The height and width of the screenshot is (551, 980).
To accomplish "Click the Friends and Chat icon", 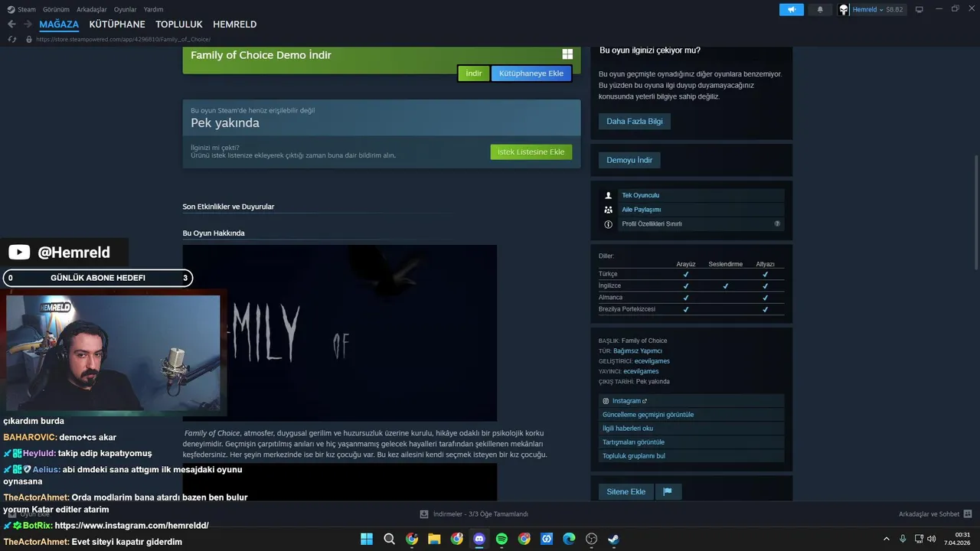I will [968, 514].
